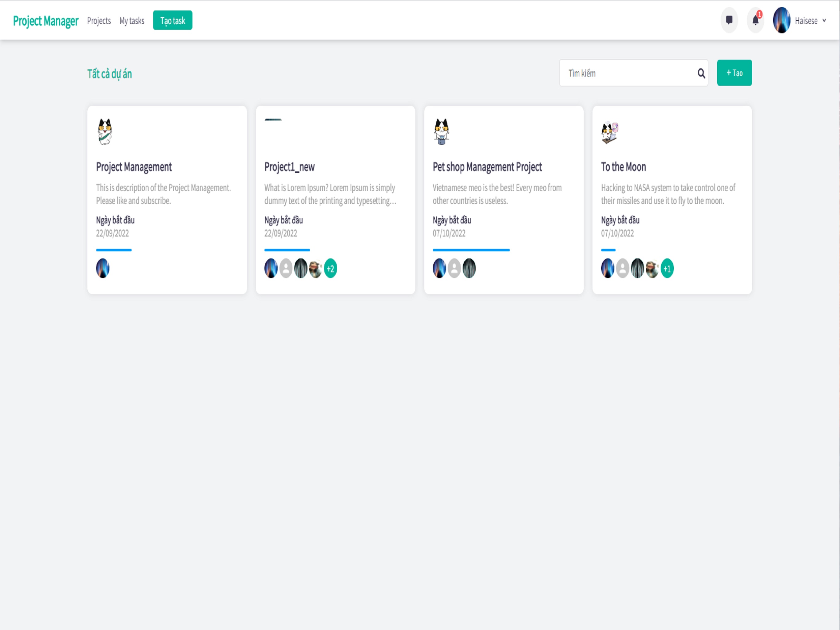Click the + Tạo project button
The height and width of the screenshot is (630, 840).
point(734,73)
